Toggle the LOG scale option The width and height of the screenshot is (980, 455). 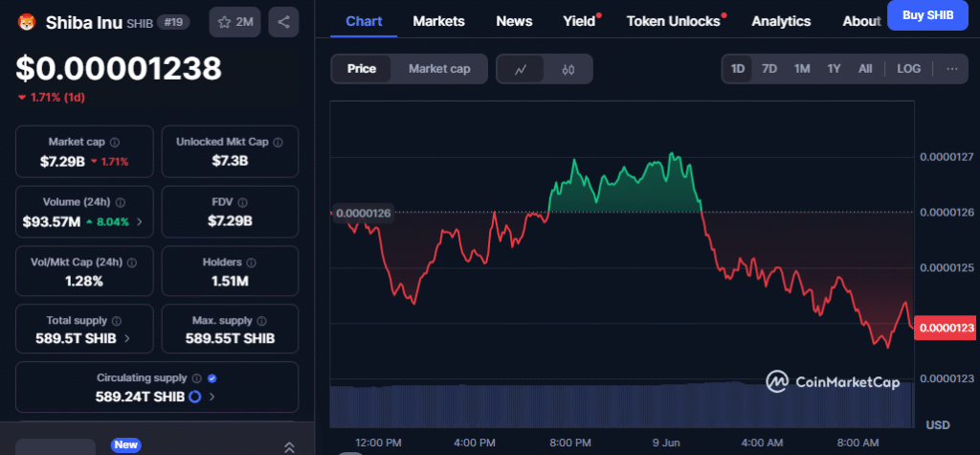[909, 69]
